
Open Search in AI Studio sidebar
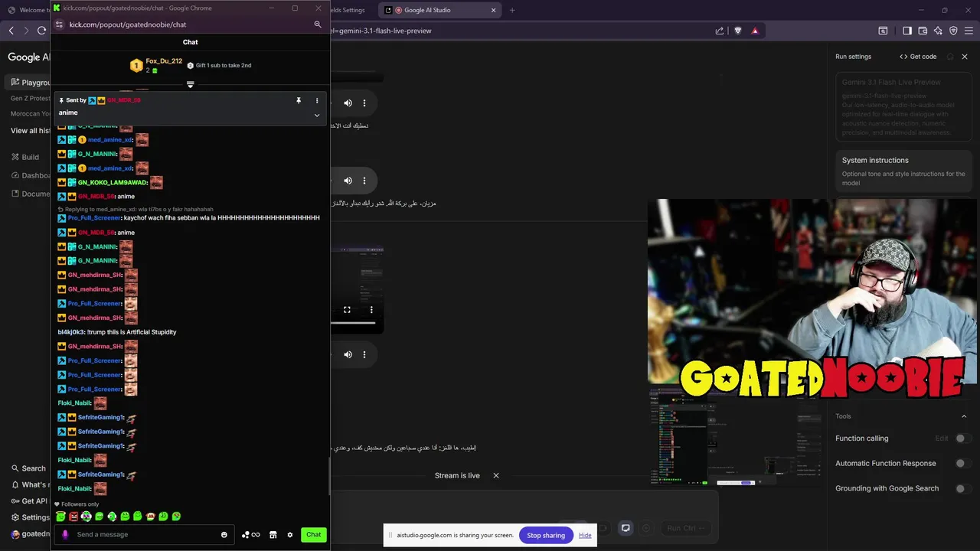coord(28,468)
